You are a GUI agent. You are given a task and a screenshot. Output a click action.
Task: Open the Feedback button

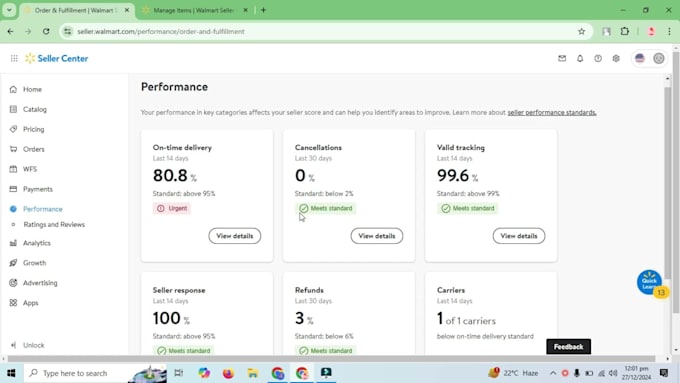(569, 347)
